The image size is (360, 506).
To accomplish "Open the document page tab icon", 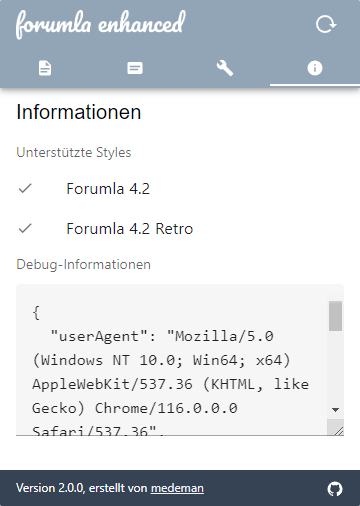I will click(x=45, y=68).
